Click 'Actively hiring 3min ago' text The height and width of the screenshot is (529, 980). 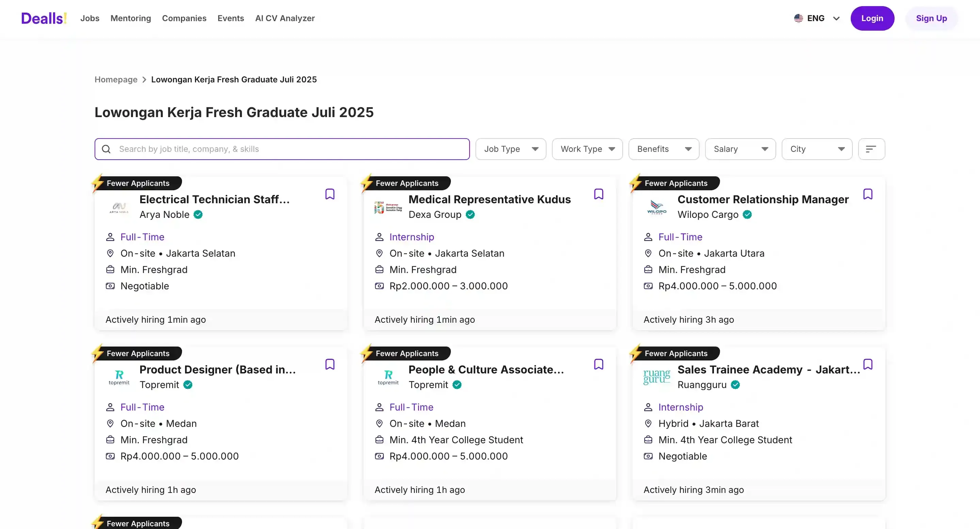tap(693, 490)
